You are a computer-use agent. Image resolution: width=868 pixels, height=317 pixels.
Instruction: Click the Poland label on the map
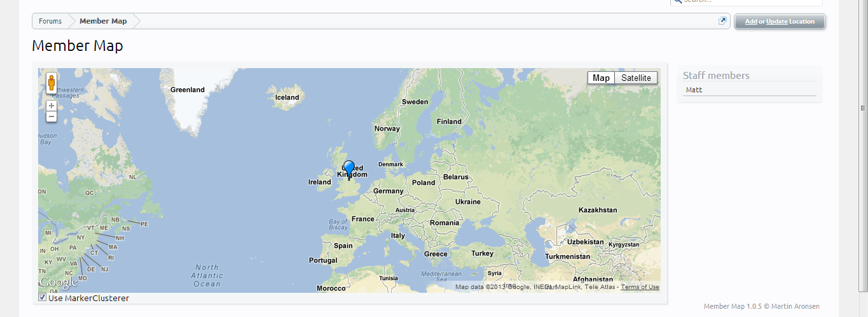pos(424,183)
